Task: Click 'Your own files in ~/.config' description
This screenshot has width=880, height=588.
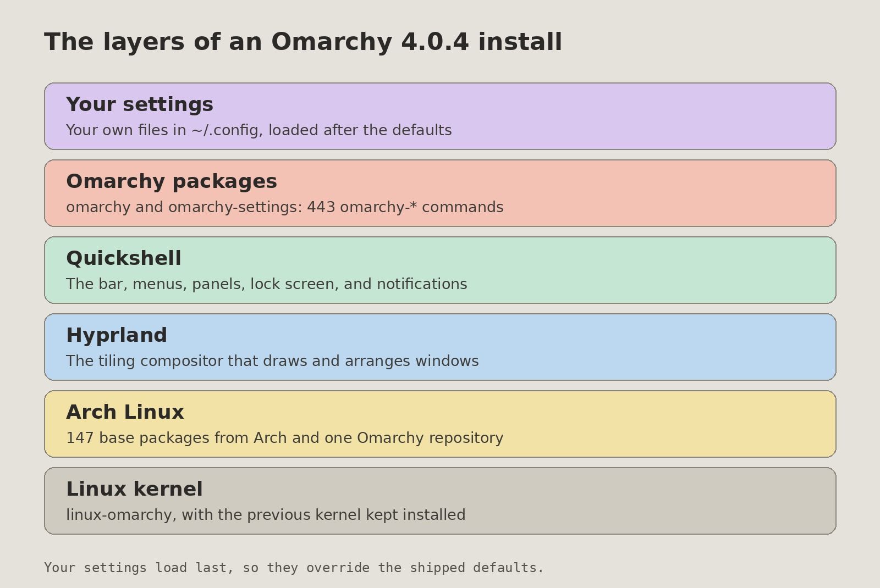Action: click(x=259, y=130)
